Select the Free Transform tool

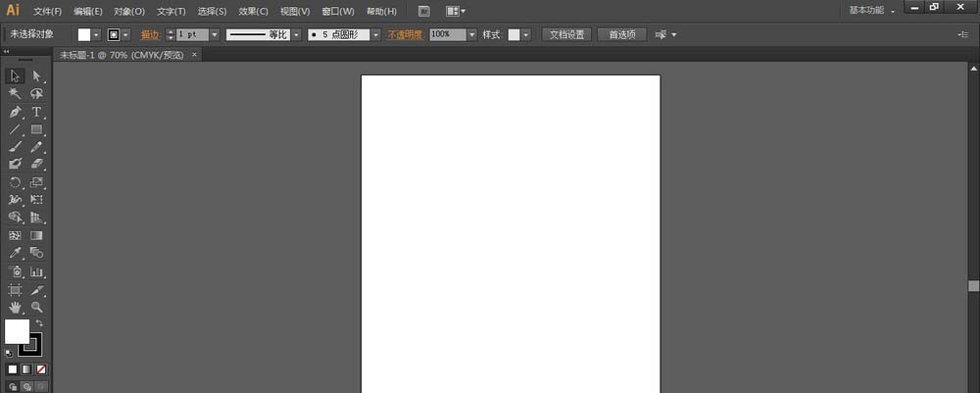click(x=37, y=200)
